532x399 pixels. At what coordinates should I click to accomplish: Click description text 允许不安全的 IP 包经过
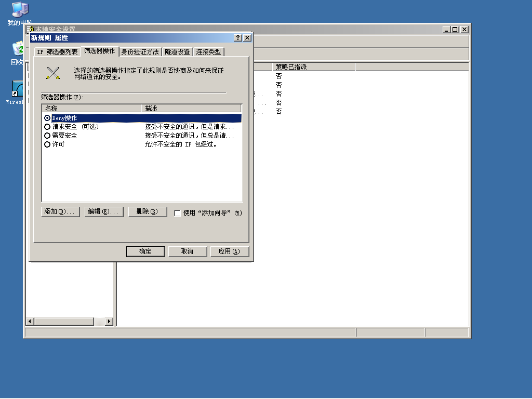(x=180, y=144)
